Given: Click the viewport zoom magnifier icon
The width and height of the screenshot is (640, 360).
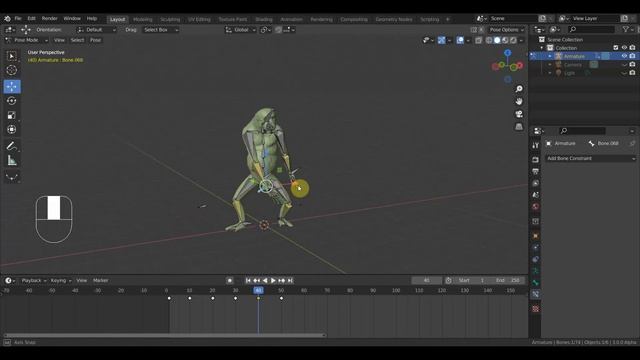Looking at the screenshot, I should pos(519,89).
